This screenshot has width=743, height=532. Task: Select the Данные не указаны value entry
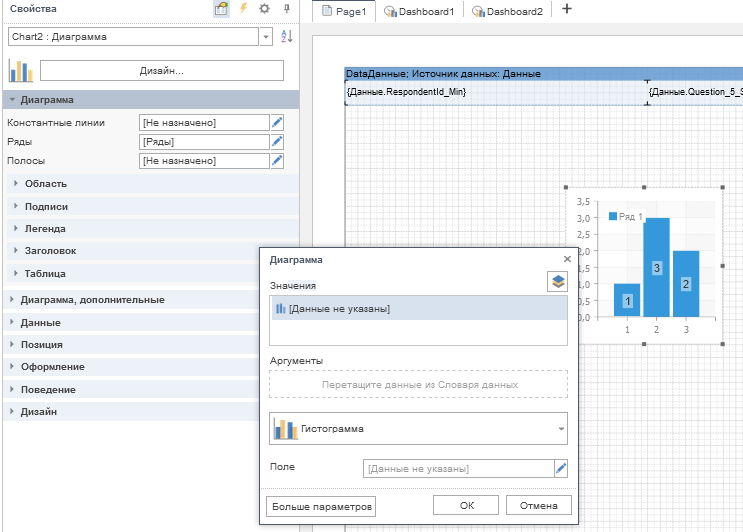point(418,308)
